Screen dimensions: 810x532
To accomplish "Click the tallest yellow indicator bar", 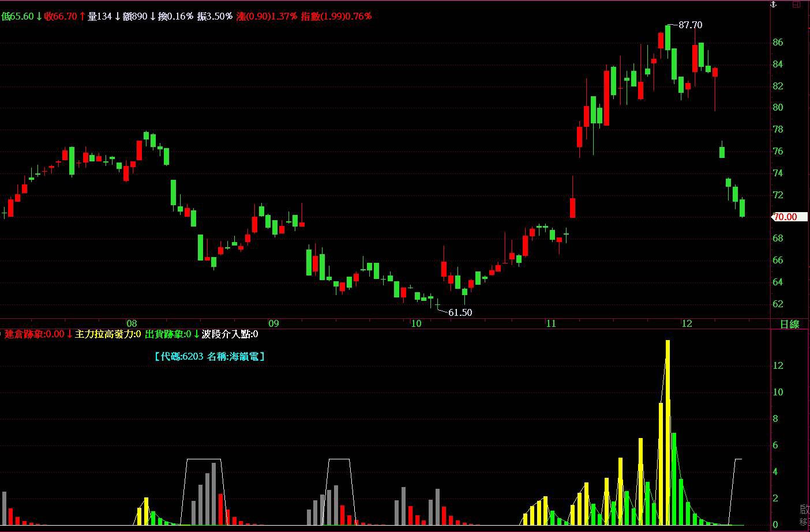I will tap(667, 432).
